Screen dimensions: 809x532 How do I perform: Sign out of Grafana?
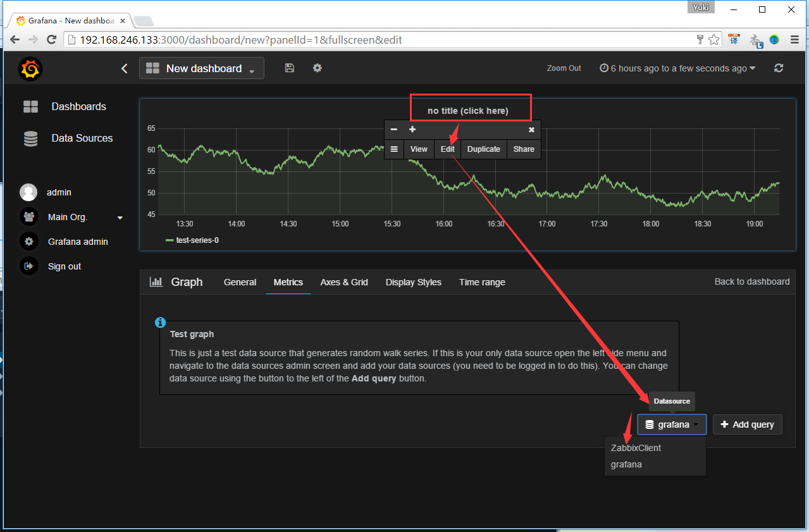click(x=65, y=266)
